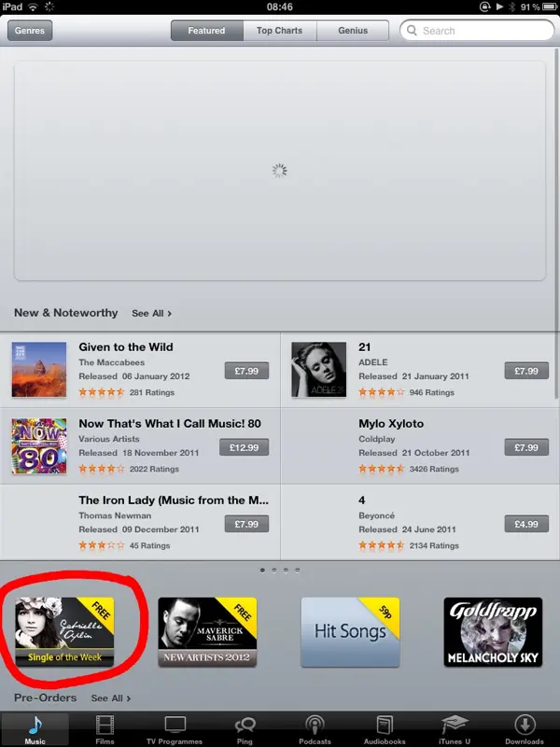
Task: Open the iTunes U graduation cap icon
Action: [x=455, y=726]
